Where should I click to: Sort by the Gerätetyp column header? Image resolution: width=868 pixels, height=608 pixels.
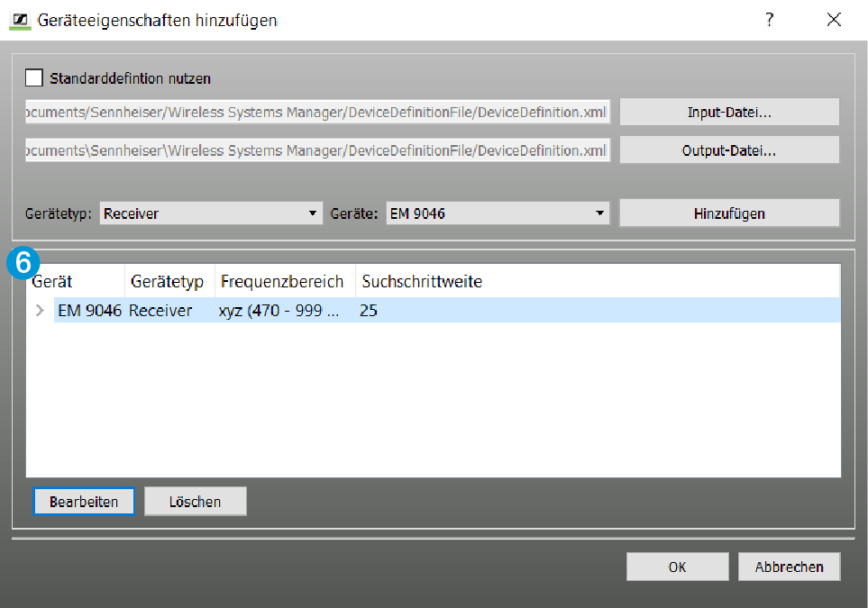point(168,282)
